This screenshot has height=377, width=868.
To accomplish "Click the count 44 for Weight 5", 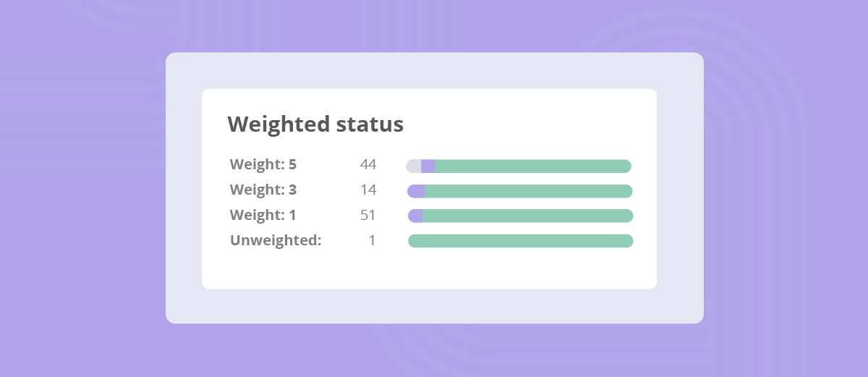I will pos(368,164).
